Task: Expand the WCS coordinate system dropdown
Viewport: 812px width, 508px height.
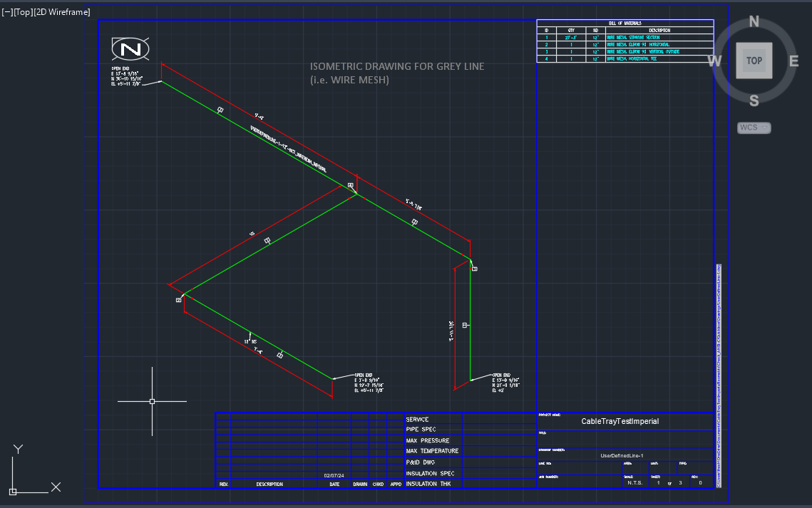Action: pos(754,128)
